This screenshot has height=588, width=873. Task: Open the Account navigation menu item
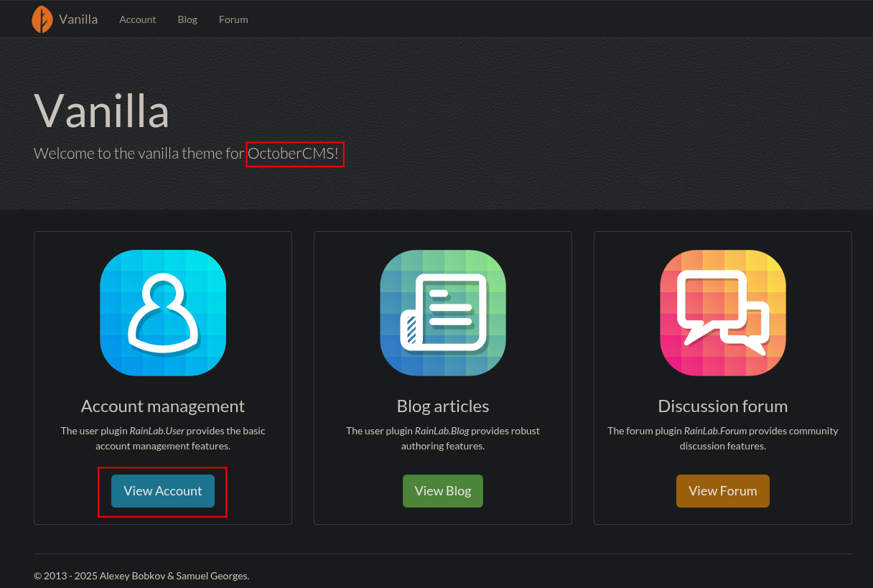click(x=137, y=19)
